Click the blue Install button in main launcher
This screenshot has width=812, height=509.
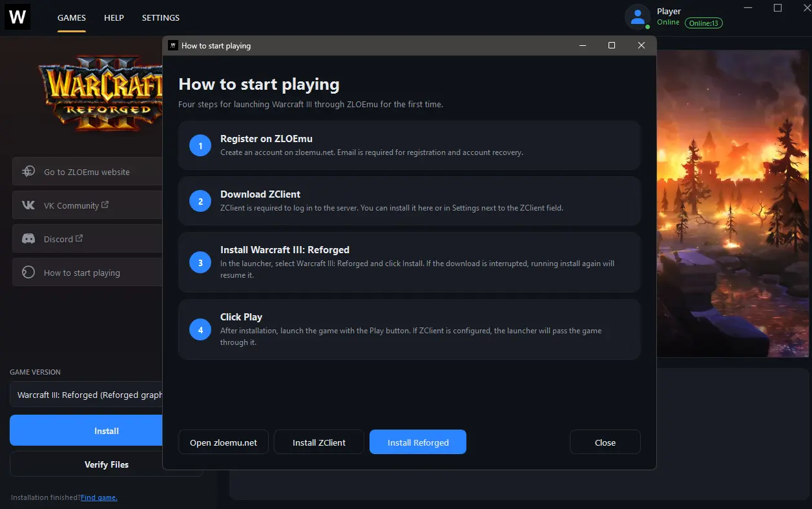[87, 431]
